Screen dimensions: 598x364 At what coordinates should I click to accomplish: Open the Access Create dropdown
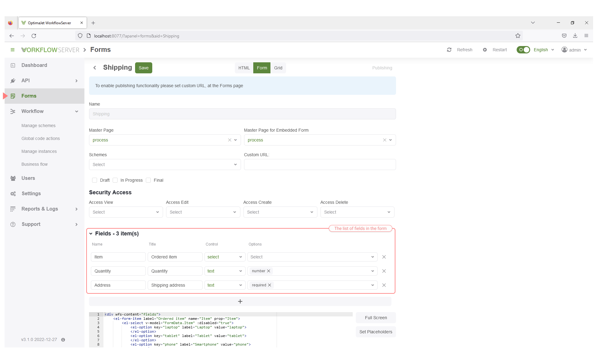280,212
